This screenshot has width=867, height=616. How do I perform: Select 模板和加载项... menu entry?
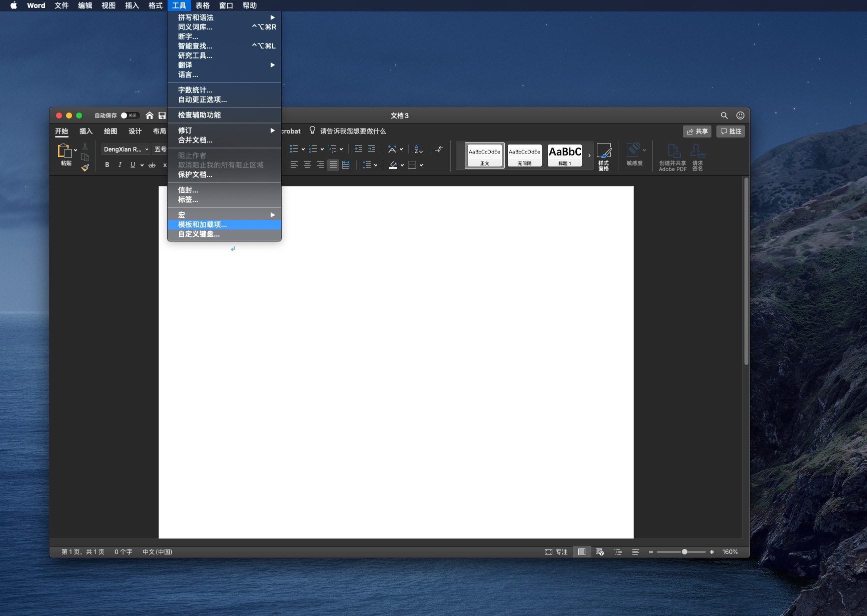[x=224, y=224]
